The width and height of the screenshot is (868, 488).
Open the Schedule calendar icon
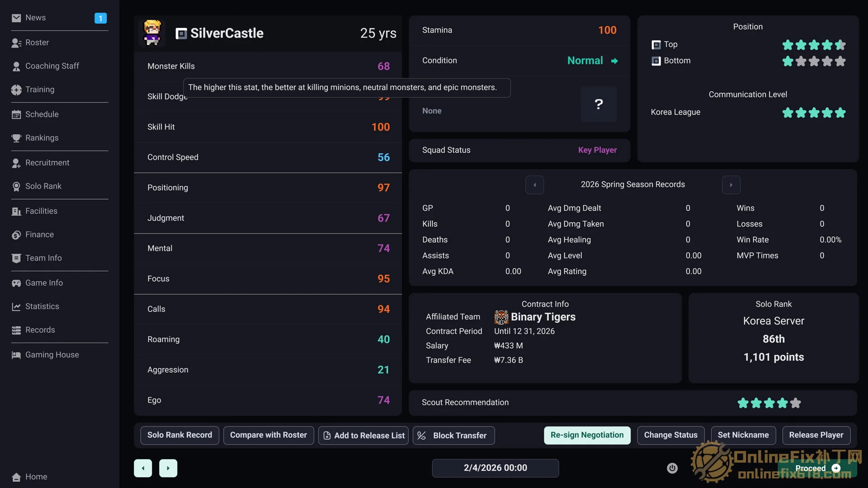coord(16,115)
